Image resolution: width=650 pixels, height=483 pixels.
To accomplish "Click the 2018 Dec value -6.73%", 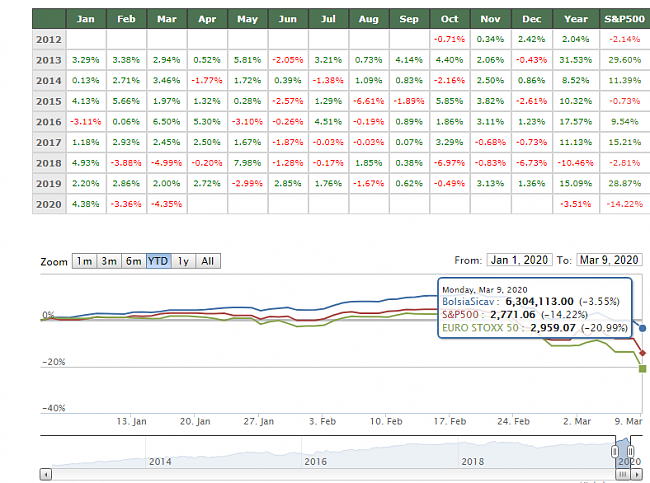I will pyautogui.click(x=531, y=163).
